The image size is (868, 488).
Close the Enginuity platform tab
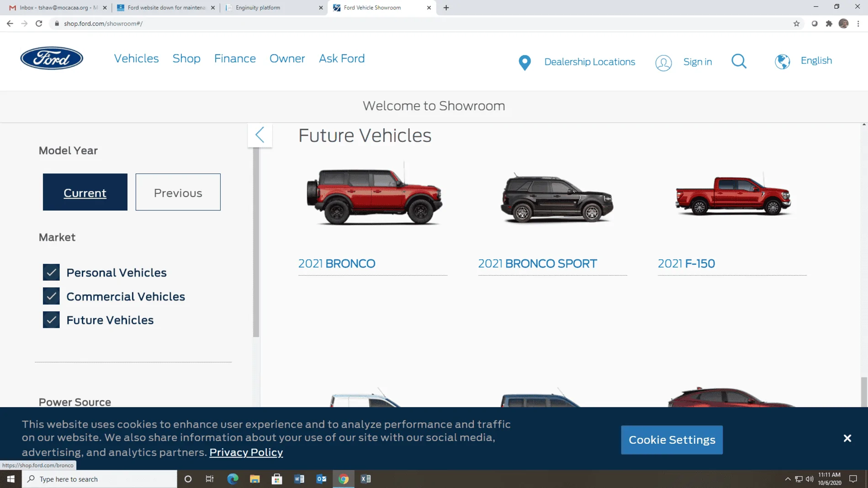pyautogui.click(x=321, y=8)
